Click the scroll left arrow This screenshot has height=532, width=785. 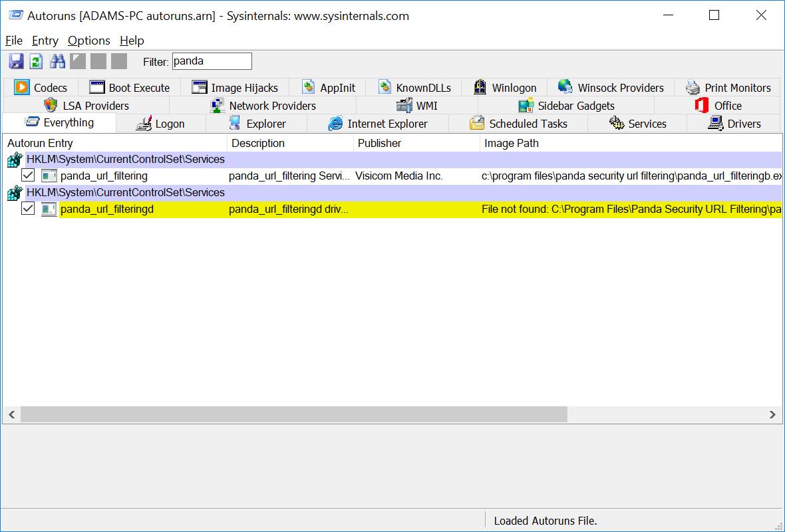[12, 414]
